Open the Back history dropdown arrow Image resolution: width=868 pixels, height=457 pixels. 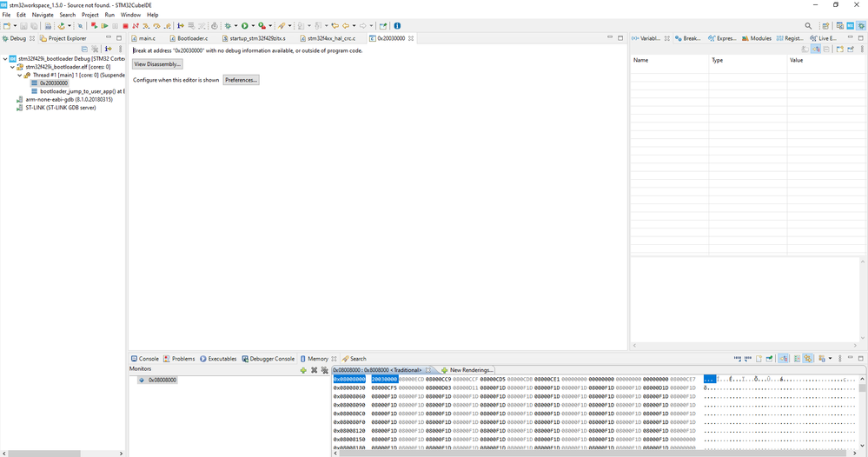pyautogui.click(x=354, y=26)
